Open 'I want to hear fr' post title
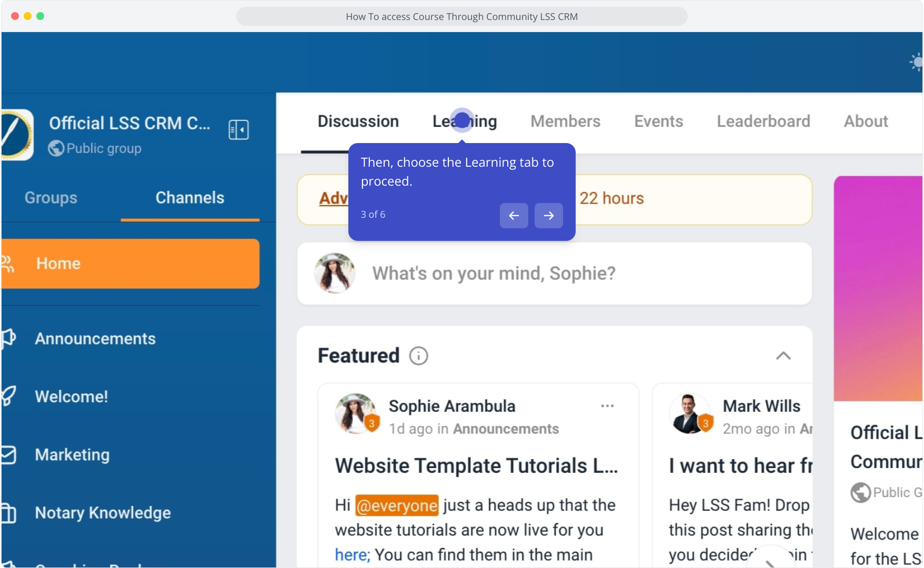 pyautogui.click(x=741, y=466)
